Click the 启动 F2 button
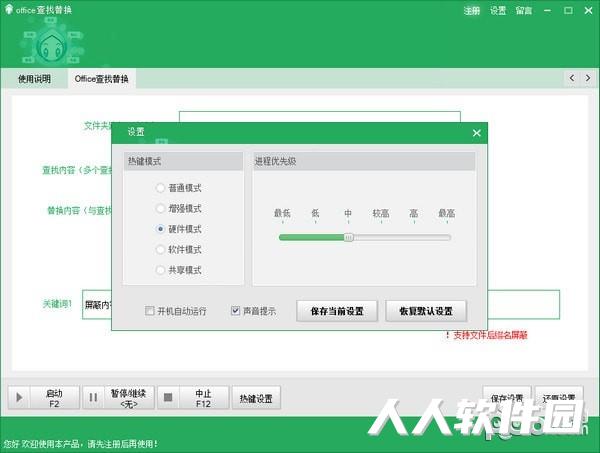600x453 pixels. [x=44, y=398]
